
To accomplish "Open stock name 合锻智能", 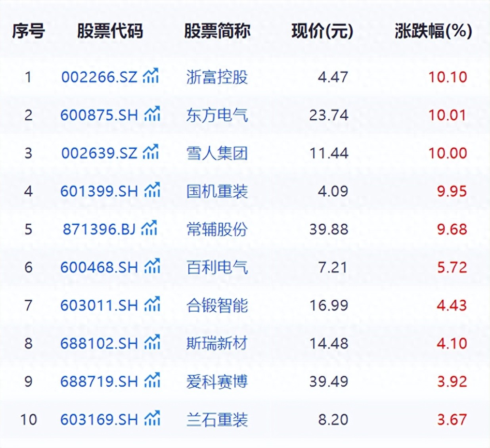I will coord(217,305).
